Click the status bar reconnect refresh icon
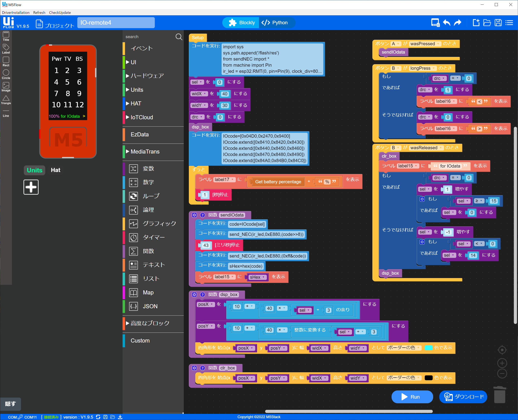Screen dimensions: 518x420 [98, 417]
